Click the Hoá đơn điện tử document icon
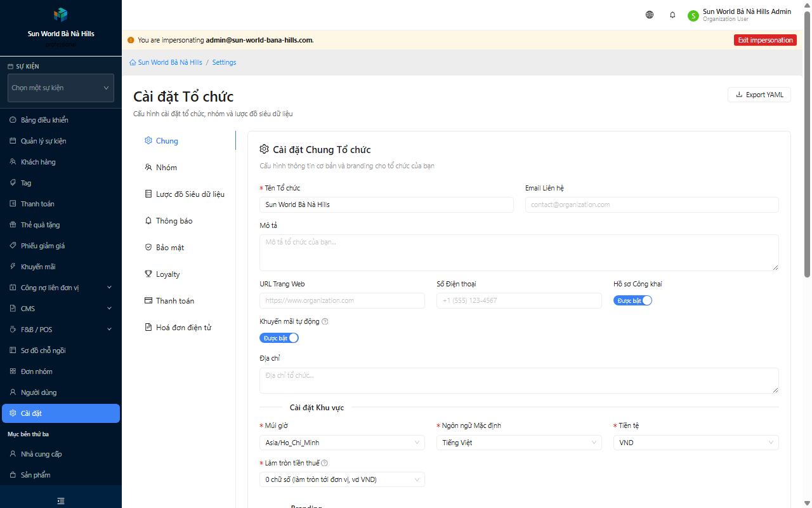This screenshot has height=508, width=812. pos(148,328)
